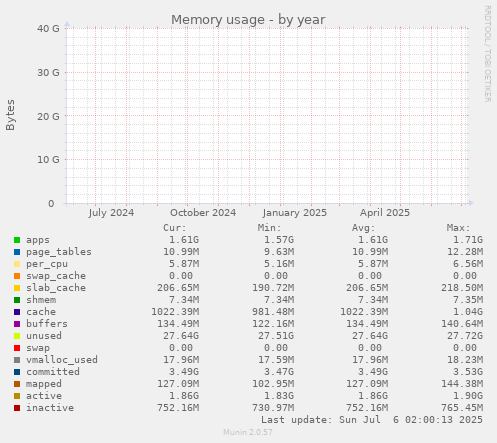Select the 'page_tables' legend label
497x443 pixels.
pyautogui.click(x=59, y=252)
